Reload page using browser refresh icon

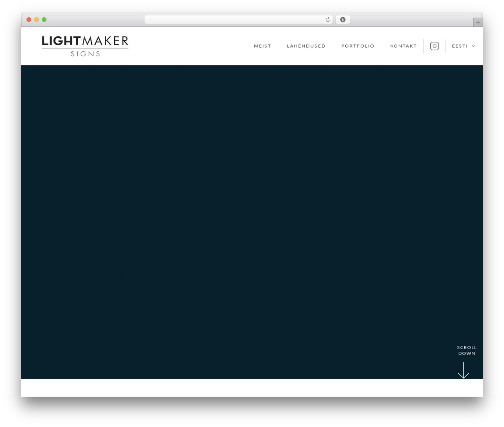point(328,20)
